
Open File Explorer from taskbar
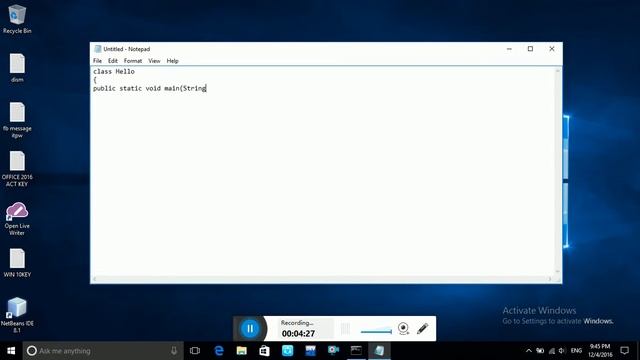point(242,351)
